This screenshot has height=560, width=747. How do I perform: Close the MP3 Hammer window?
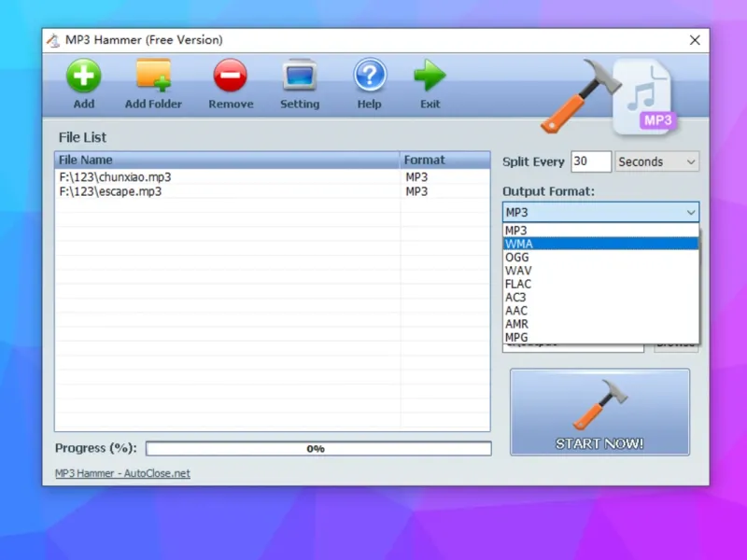coord(695,40)
